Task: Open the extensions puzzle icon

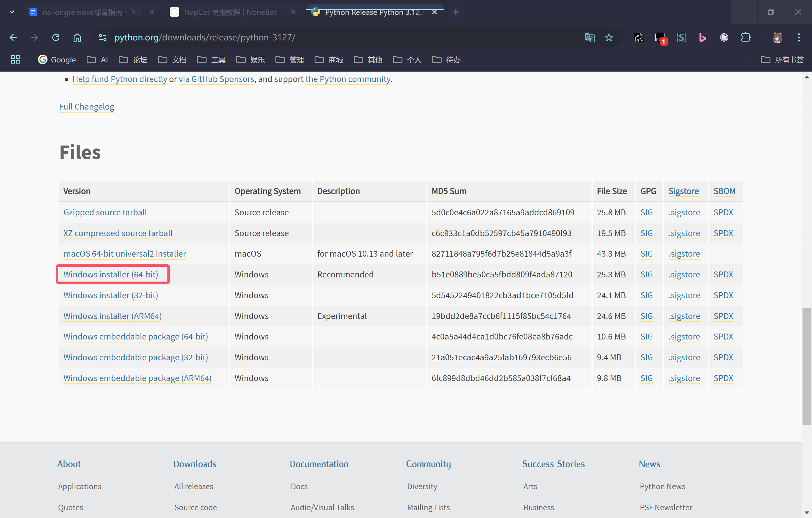Action: coord(746,37)
